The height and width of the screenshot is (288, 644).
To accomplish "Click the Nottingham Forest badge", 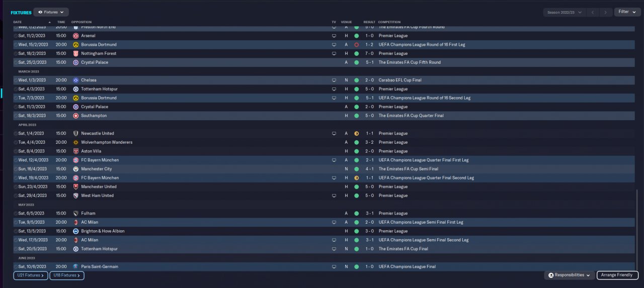I will coord(76,54).
